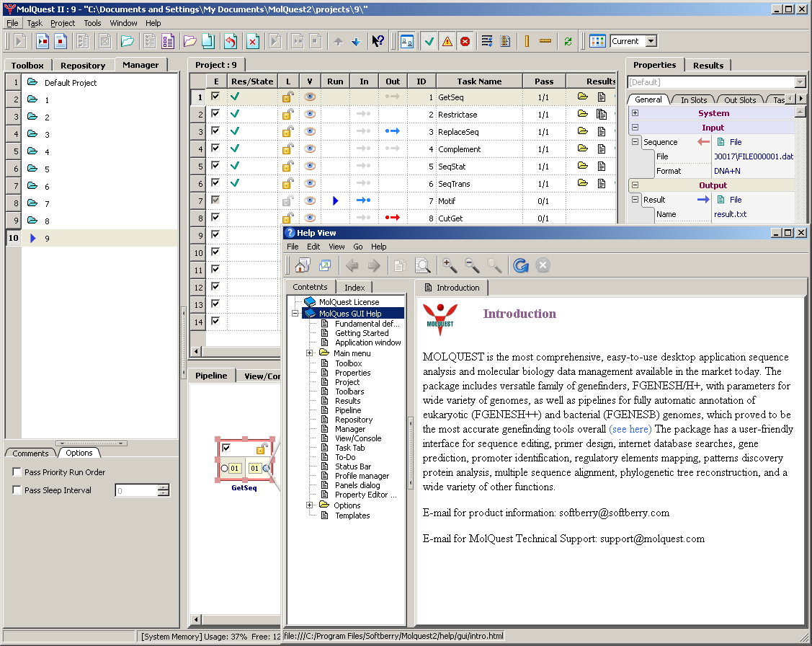Open the Task menu in the main menu bar
Screen dimensions: 812x646
coord(35,23)
